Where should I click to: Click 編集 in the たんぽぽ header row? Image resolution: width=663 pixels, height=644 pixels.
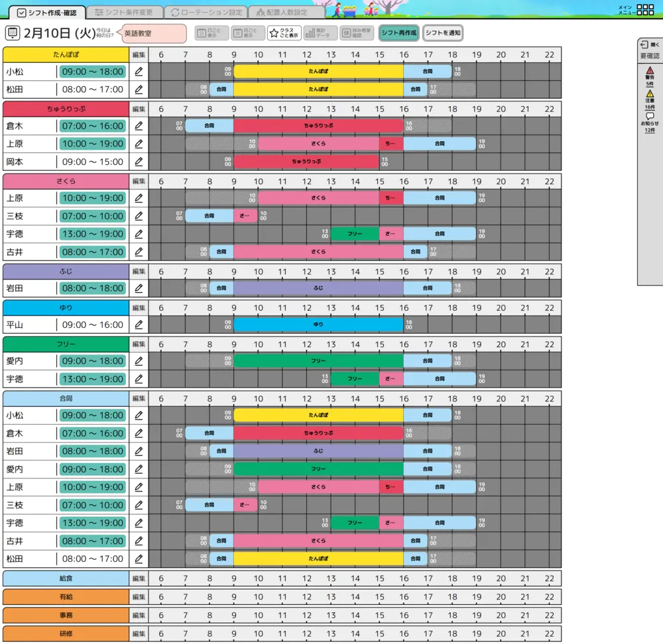[x=139, y=54]
